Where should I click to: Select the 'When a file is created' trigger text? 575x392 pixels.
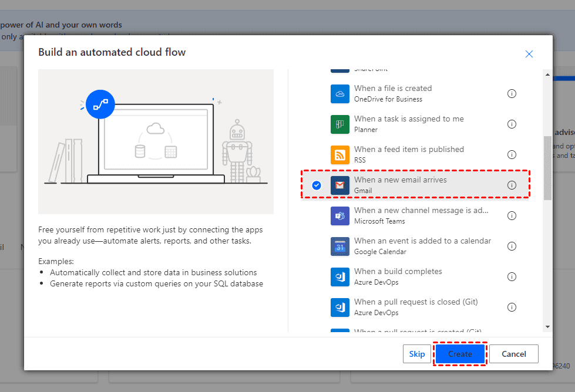[393, 88]
